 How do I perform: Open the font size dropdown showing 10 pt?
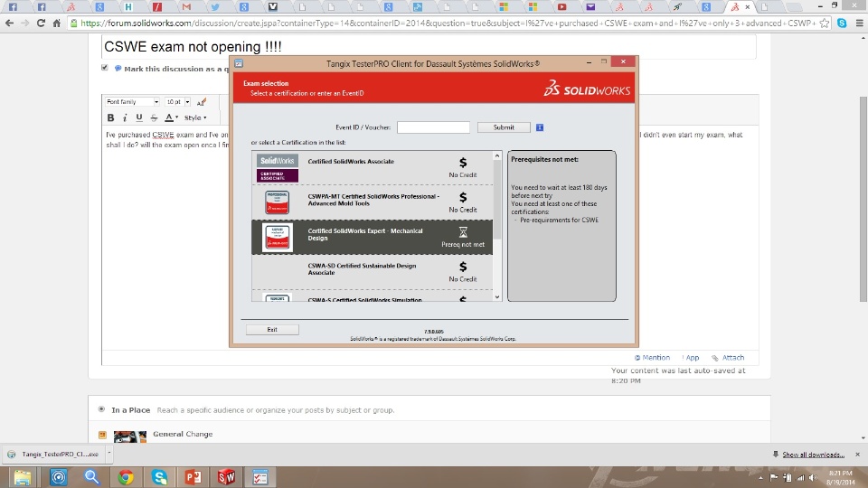178,102
